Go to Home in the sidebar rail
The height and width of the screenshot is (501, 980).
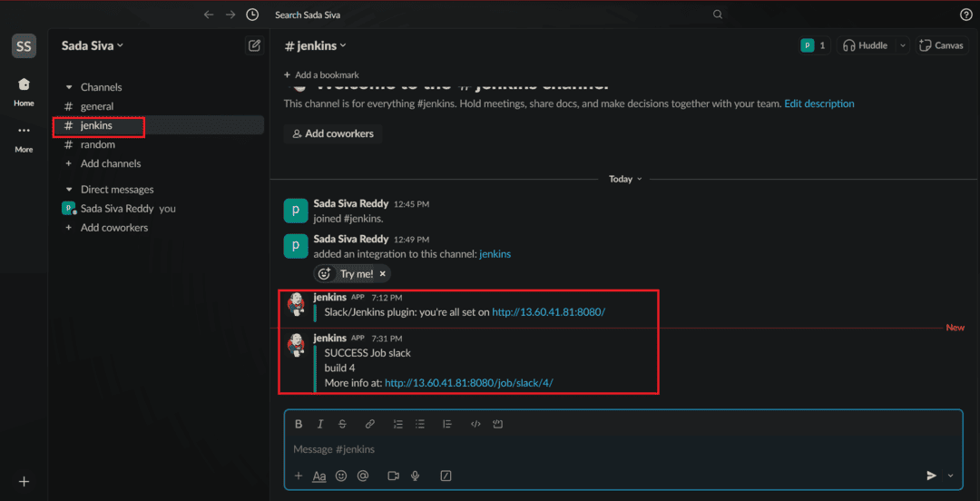pos(24,92)
